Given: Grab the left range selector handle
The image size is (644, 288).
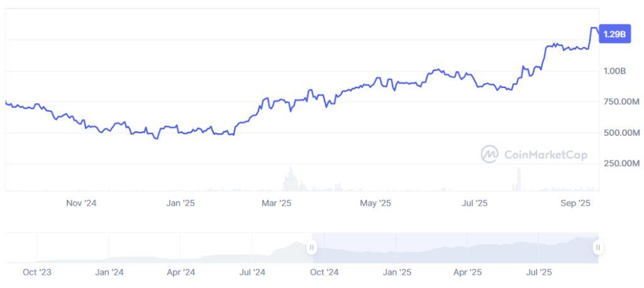Looking at the screenshot, I should 311,248.
